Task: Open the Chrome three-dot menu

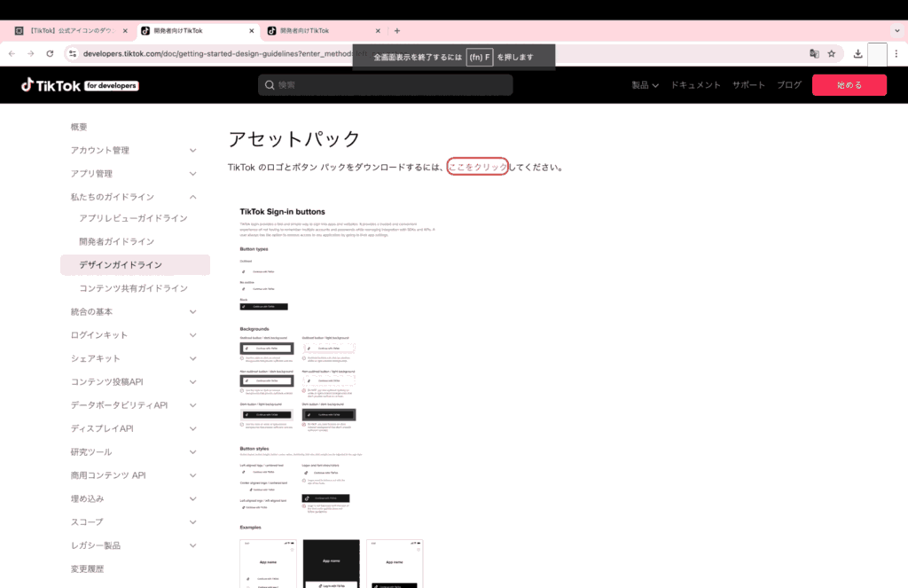Action: (x=896, y=54)
